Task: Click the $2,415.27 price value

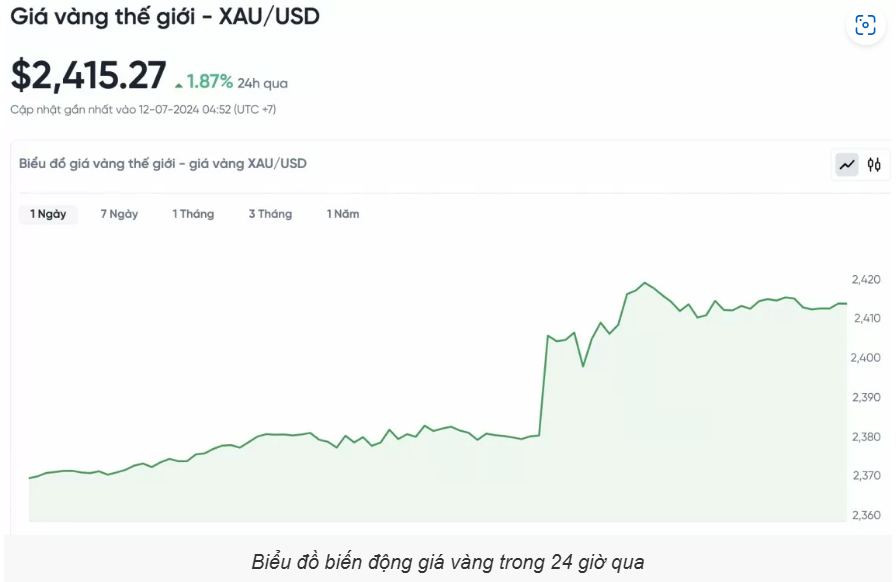Action: click(89, 75)
